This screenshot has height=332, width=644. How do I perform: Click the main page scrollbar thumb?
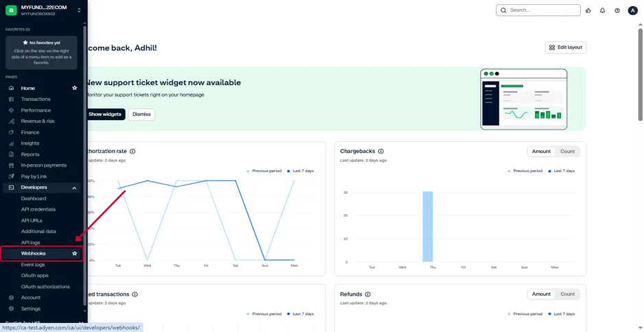coord(641,74)
